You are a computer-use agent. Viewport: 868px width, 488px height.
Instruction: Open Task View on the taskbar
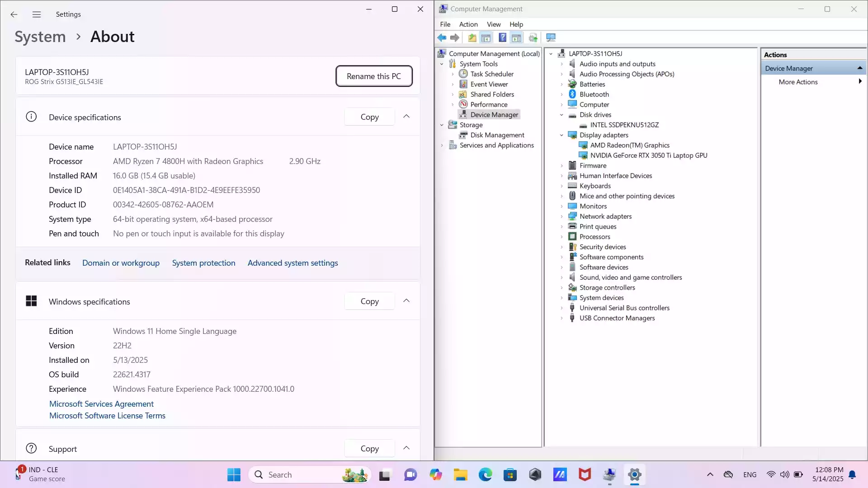[384, 475]
